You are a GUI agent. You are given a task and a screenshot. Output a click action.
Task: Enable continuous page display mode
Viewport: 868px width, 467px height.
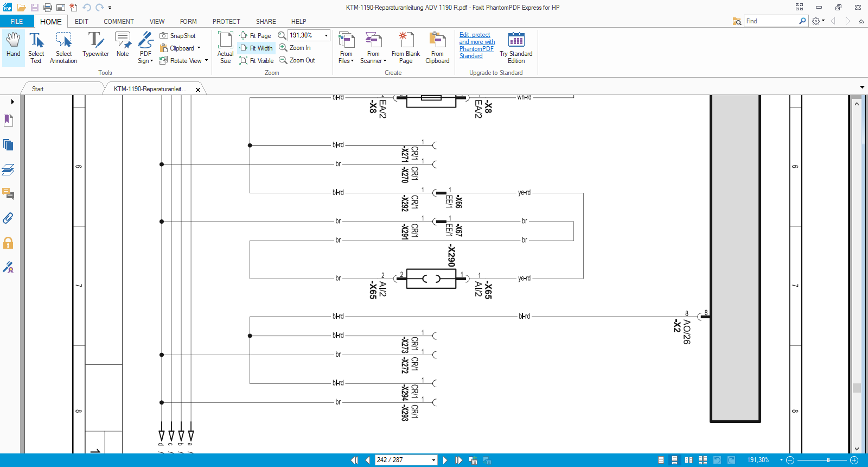(x=674, y=460)
